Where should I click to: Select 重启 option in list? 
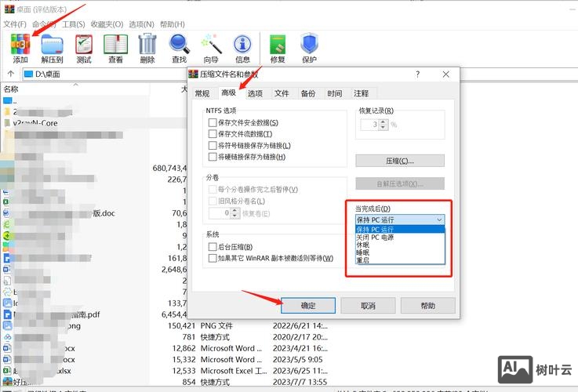(x=400, y=260)
